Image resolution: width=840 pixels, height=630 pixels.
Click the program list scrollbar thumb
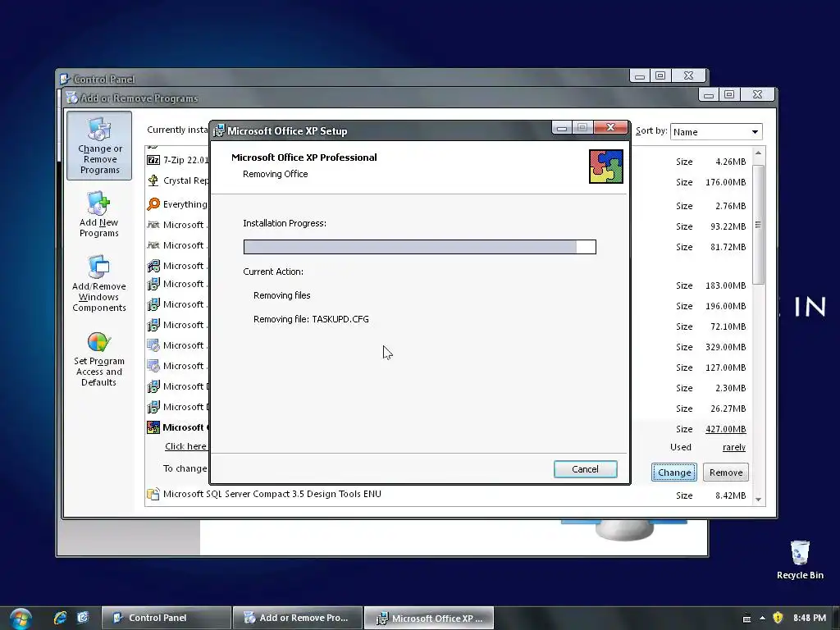tap(758, 225)
